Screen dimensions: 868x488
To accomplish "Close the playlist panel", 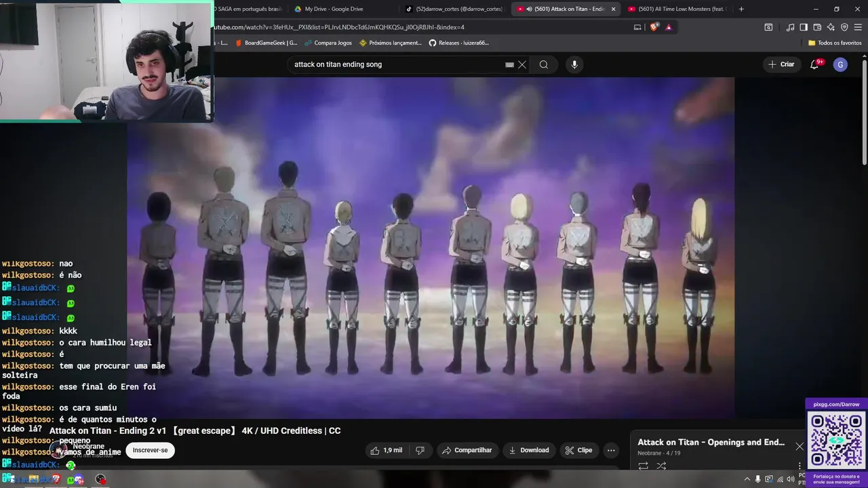I will (x=800, y=446).
